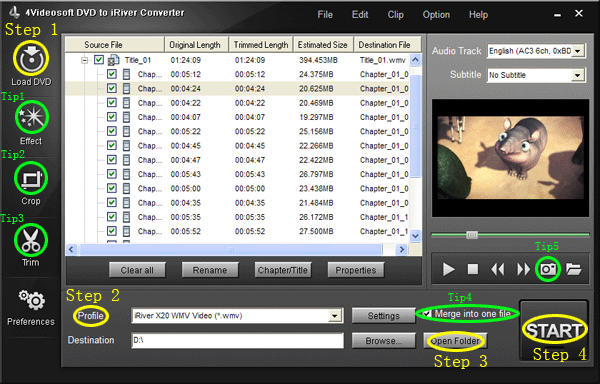
Task: Click the Estimated Size column header
Action: 323,45
